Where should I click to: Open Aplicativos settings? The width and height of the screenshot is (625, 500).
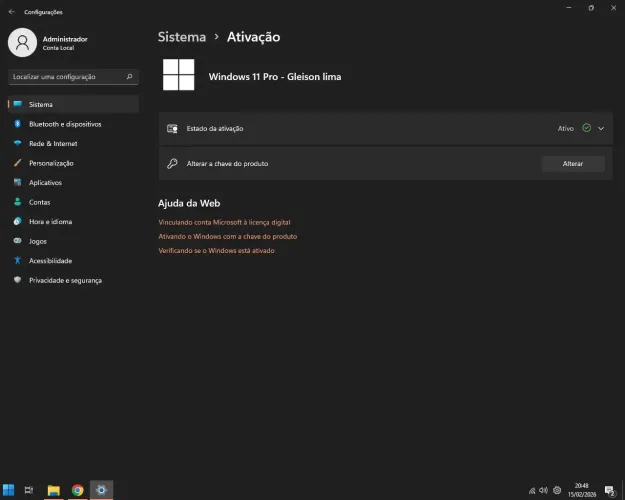coord(73,183)
